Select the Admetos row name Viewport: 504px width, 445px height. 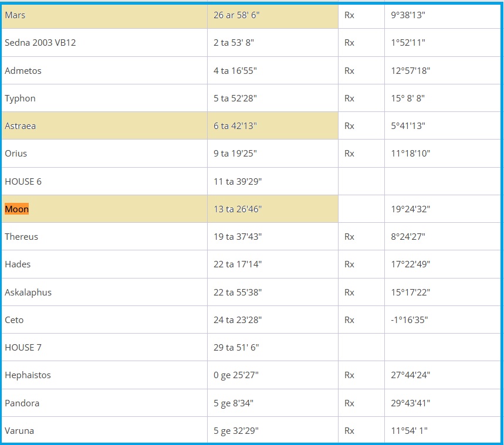(x=23, y=71)
